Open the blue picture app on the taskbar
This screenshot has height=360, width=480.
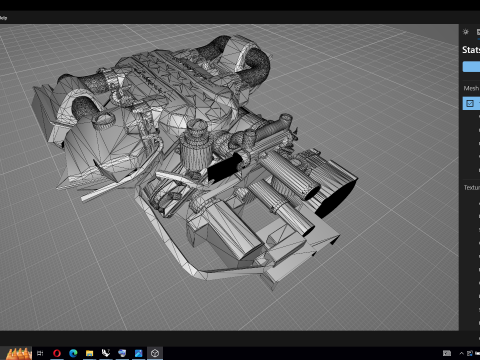(138, 353)
